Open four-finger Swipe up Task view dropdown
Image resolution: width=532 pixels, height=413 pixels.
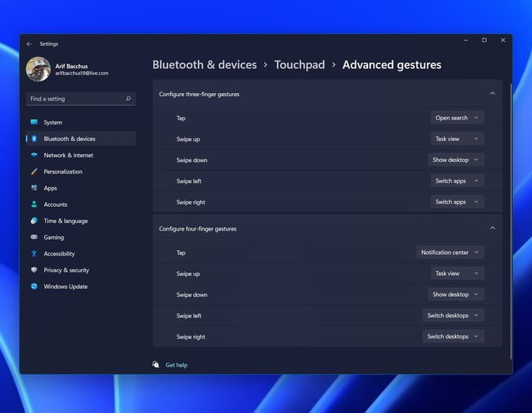(457, 273)
